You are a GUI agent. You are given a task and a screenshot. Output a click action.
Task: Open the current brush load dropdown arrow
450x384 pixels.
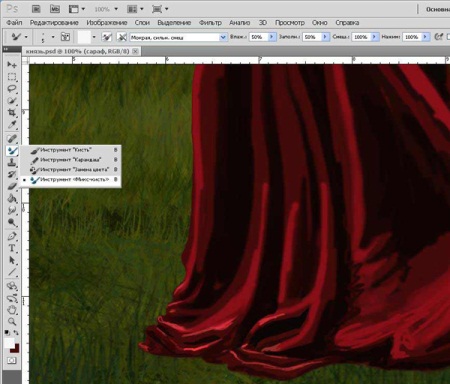[x=94, y=37]
